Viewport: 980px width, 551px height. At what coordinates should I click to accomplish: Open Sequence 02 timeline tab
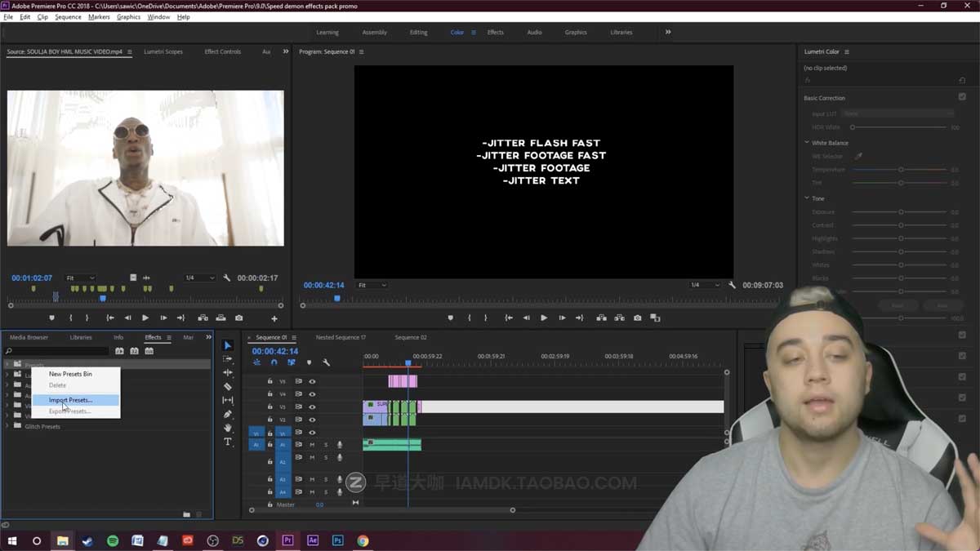pyautogui.click(x=411, y=337)
